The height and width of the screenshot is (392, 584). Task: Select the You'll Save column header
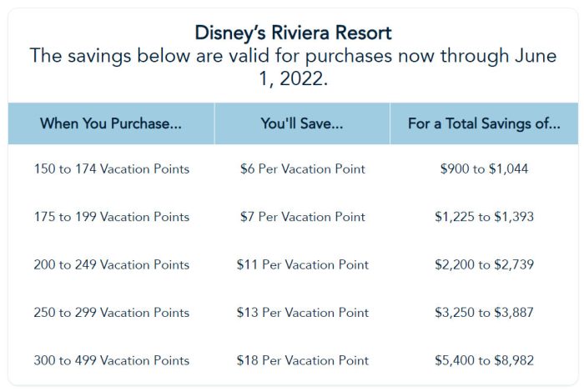[x=302, y=124]
